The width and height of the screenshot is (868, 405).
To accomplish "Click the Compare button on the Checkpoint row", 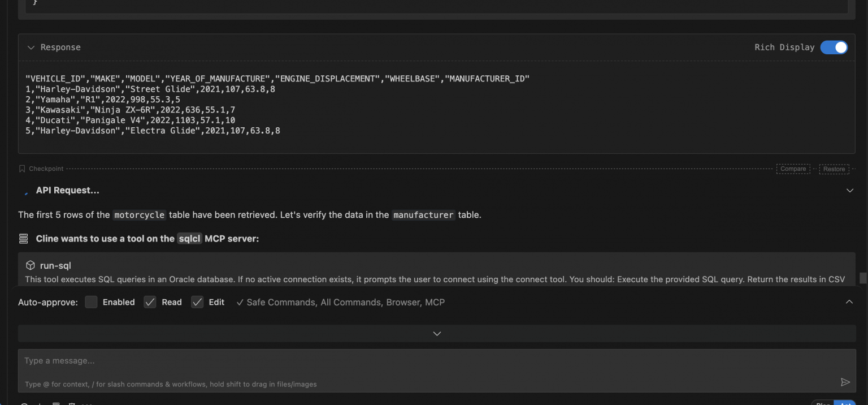I will click(x=793, y=169).
